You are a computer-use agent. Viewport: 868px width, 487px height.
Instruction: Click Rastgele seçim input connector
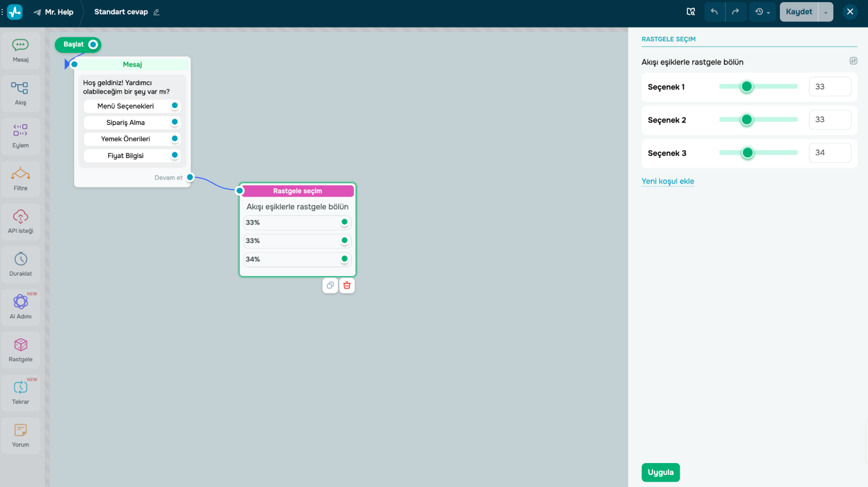click(240, 191)
